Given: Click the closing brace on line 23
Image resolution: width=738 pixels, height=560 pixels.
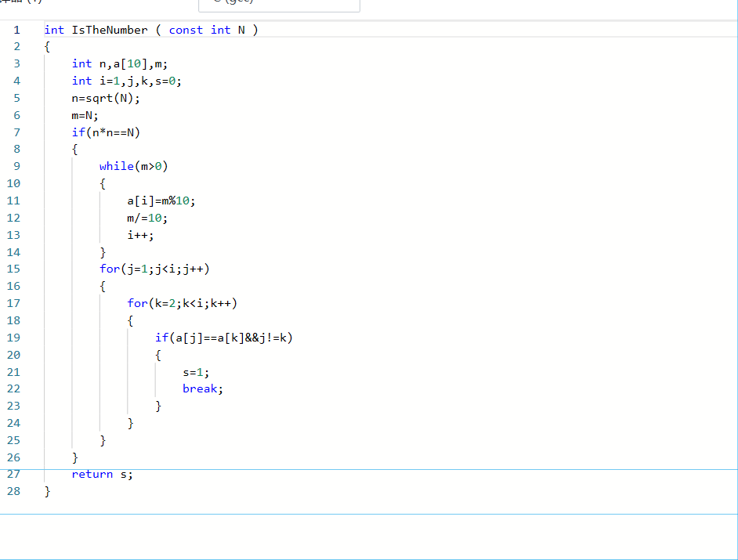Looking at the screenshot, I should tap(158, 406).
